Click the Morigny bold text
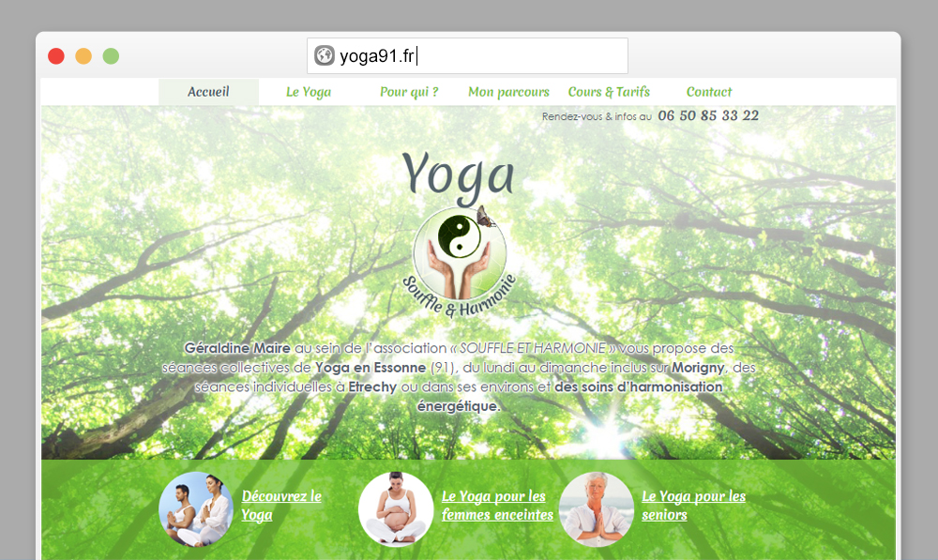This screenshot has width=938, height=560. click(x=698, y=368)
